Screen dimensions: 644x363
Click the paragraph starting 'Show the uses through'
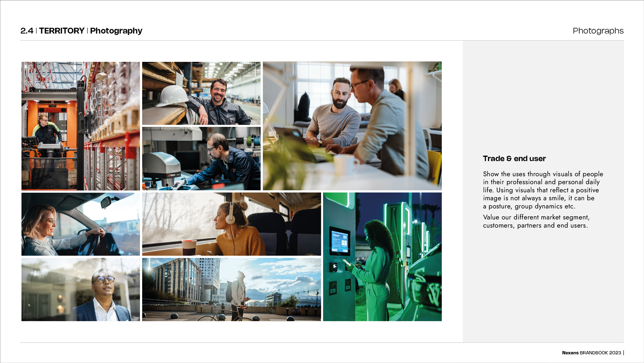tap(543, 190)
